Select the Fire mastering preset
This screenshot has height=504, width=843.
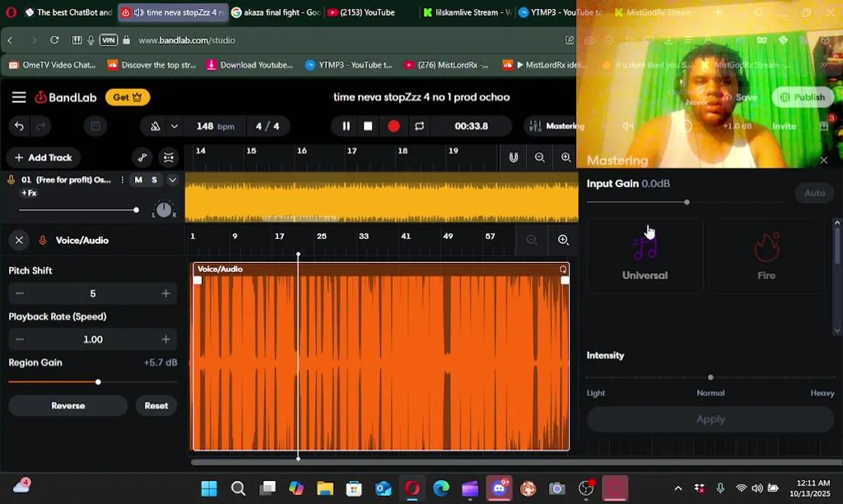(767, 255)
